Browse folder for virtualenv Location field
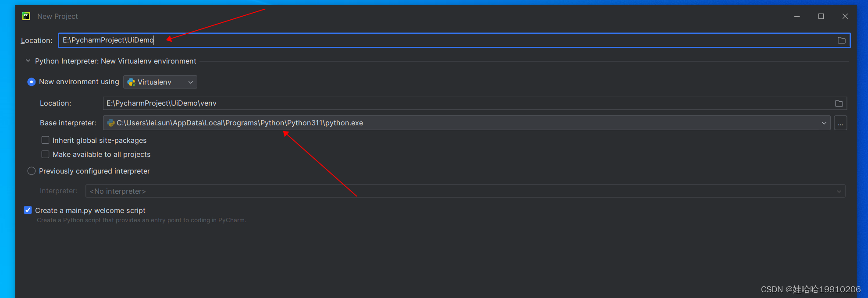Screen dimensions: 868x298 (x=839, y=103)
